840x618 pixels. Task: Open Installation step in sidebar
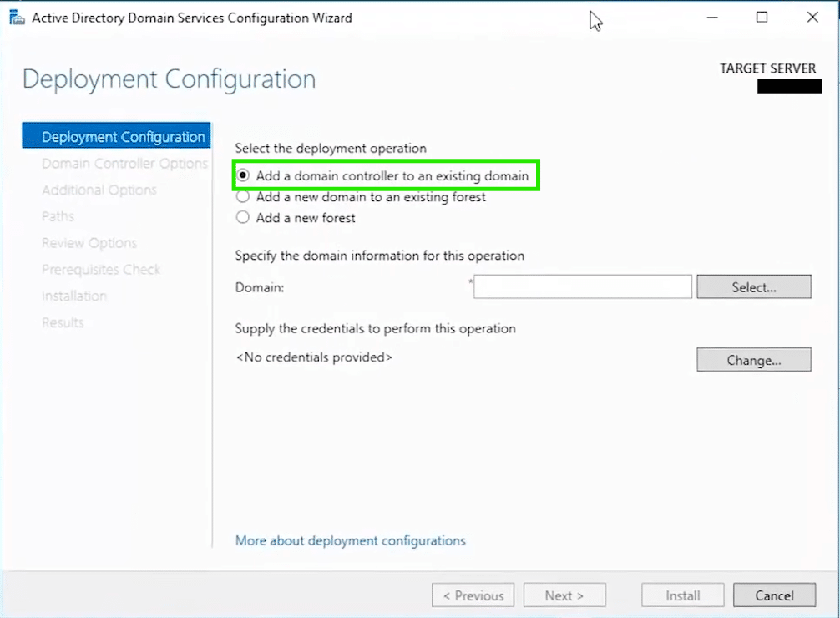pyautogui.click(x=74, y=296)
